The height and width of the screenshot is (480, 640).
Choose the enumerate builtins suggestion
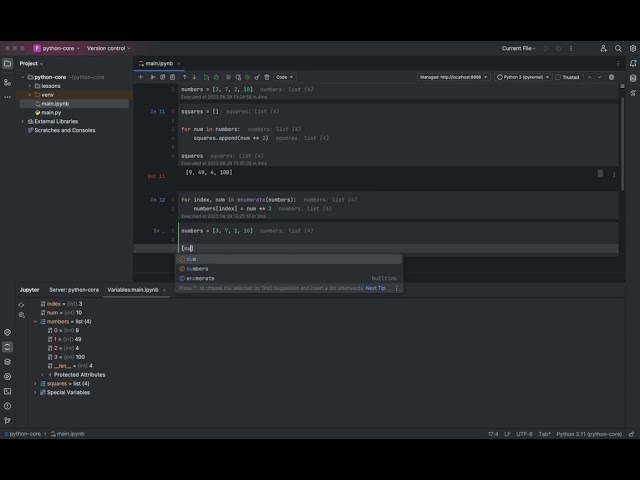289,278
